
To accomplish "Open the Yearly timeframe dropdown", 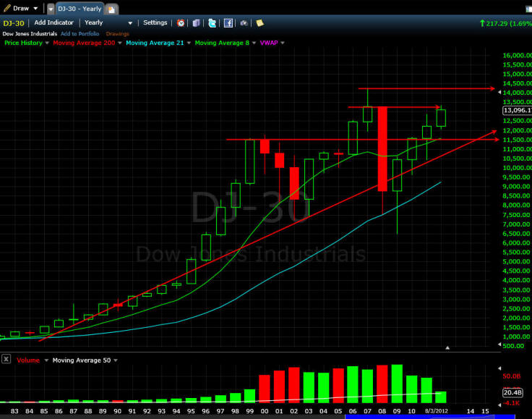I will click(108, 22).
